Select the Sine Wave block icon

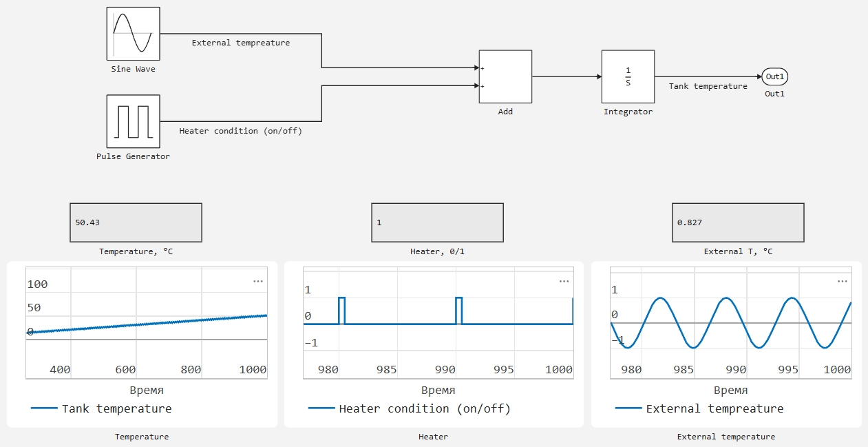point(133,34)
